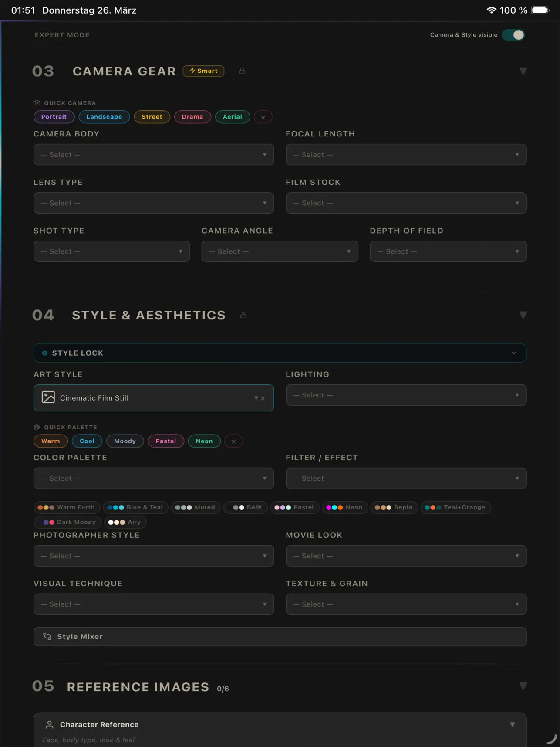Select the Pastel quick palette pill

pos(166,441)
